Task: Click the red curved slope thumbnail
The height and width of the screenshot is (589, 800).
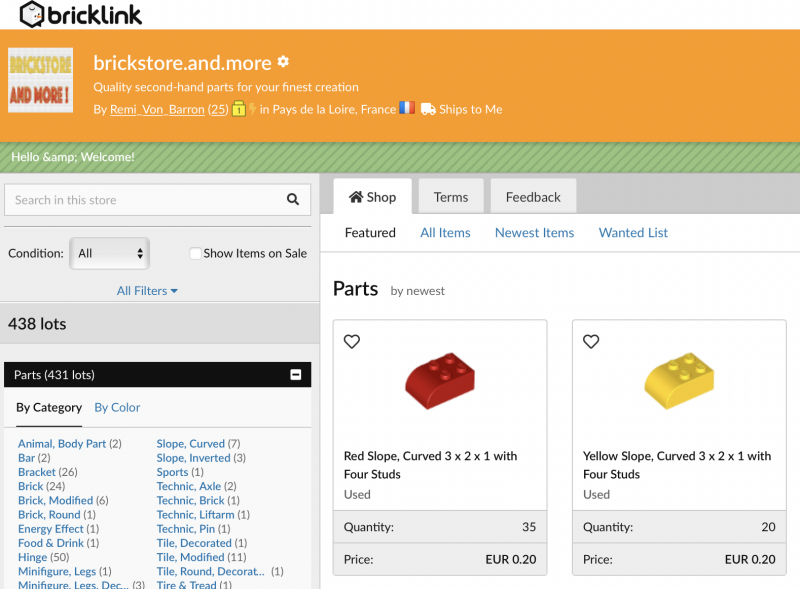Action: coord(439,380)
